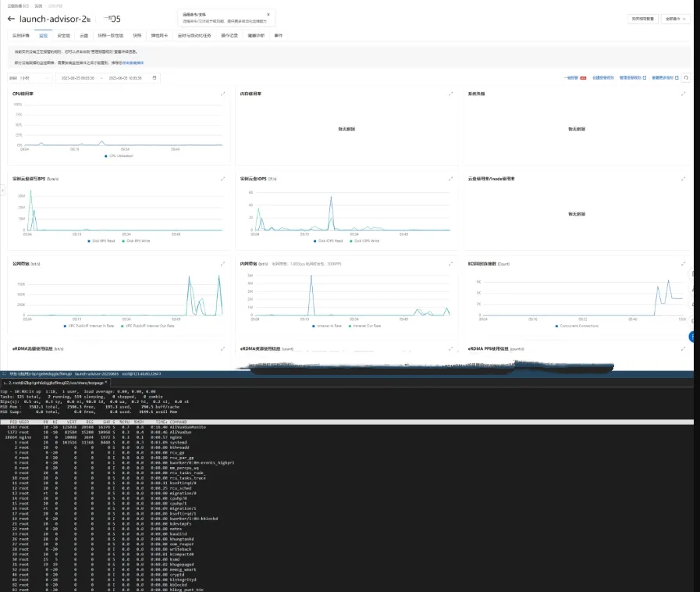This screenshot has height=592, width=700.
Task: Click the AliYunDunMonito process row
Action: coord(346,427)
